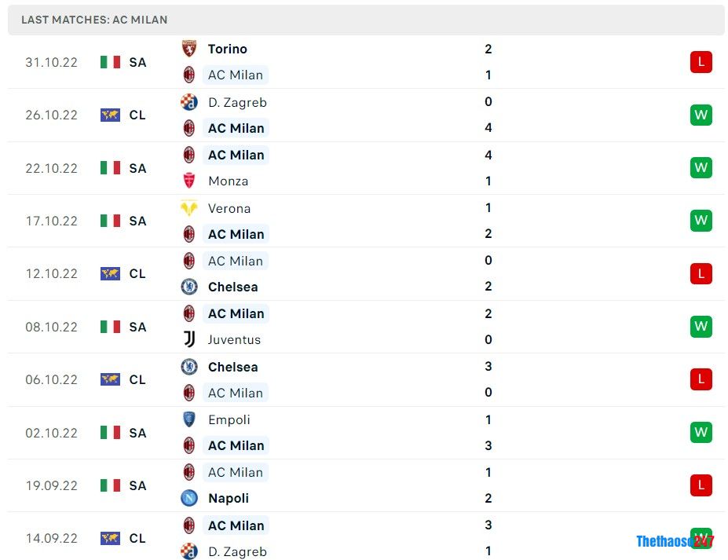Click the Serie A flag beside 08.10.22
728x560 pixels.
point(109,327)
